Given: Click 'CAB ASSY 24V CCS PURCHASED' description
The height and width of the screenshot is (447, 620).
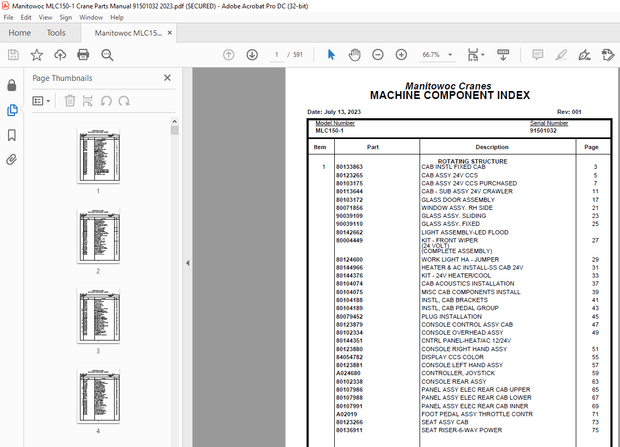Looking at the screenshot, I should [x=469, y=184].
